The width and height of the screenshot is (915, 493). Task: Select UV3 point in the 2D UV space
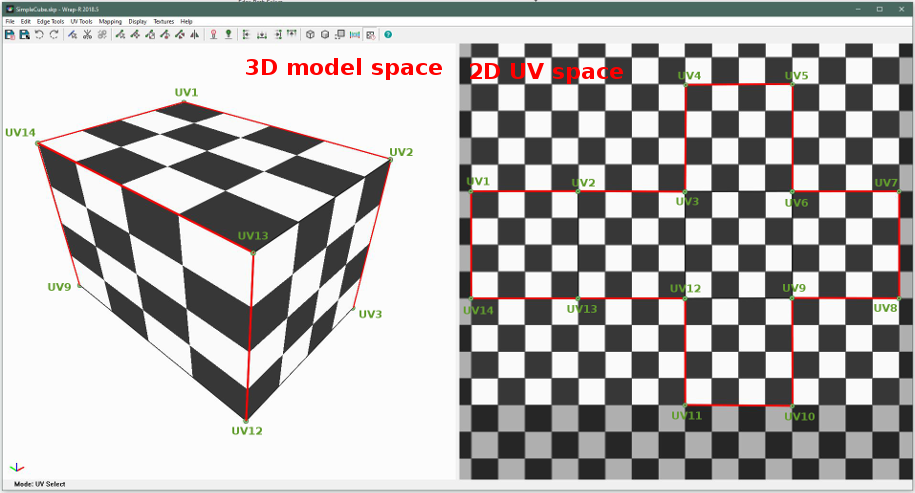[685, 191]
